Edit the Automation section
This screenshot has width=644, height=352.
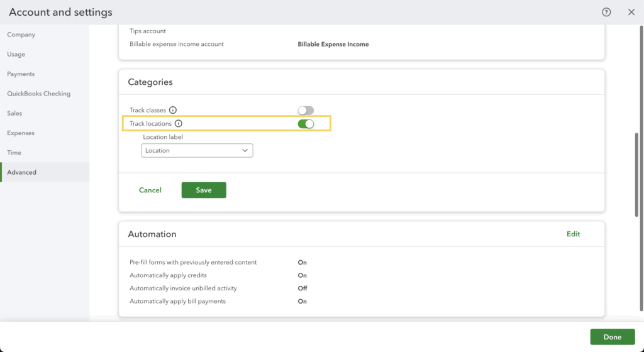573,234
